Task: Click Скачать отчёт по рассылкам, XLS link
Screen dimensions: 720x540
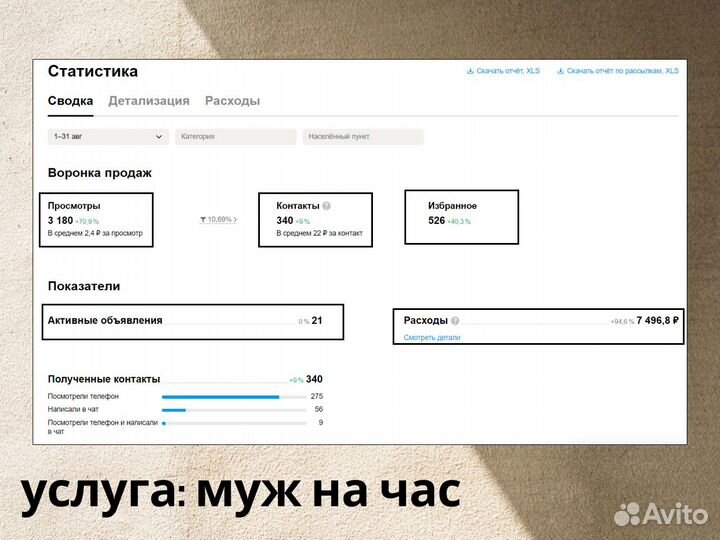Action: point(622,71)
